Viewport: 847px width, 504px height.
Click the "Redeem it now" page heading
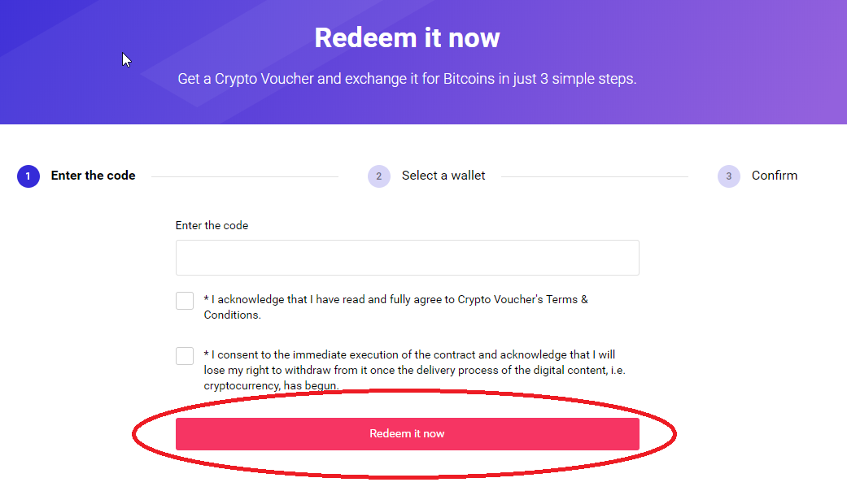[x=407, y=37]
